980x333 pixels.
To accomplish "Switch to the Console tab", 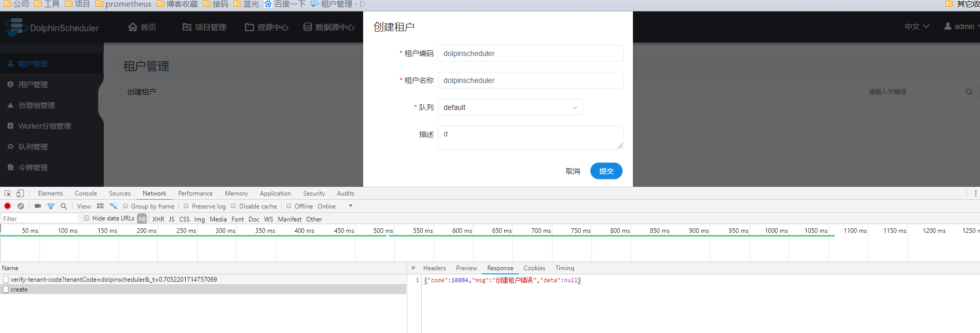I will [x=86, y=193].
